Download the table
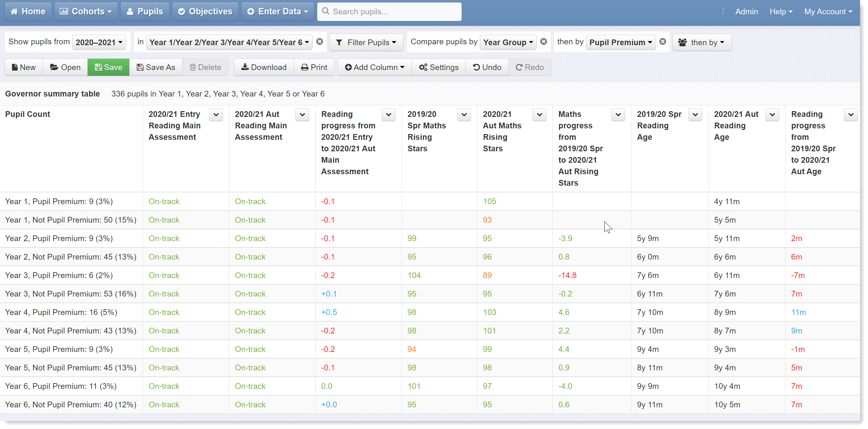This screenshot has width=868, height=429. click(264, 68)
